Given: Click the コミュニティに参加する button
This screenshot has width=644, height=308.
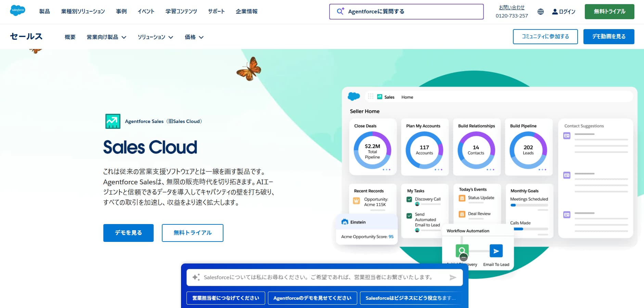Looking at the screenshot, I should (545, 37).
